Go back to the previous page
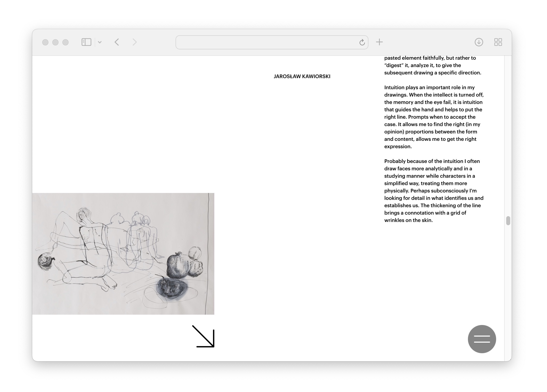This screenshot has width=547, height=392. [117, 42]
